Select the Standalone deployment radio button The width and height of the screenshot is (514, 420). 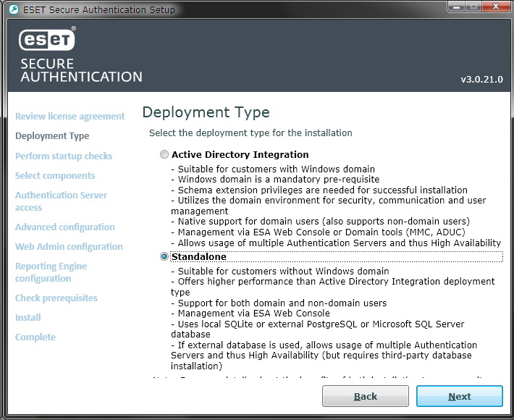coord(164,256)
